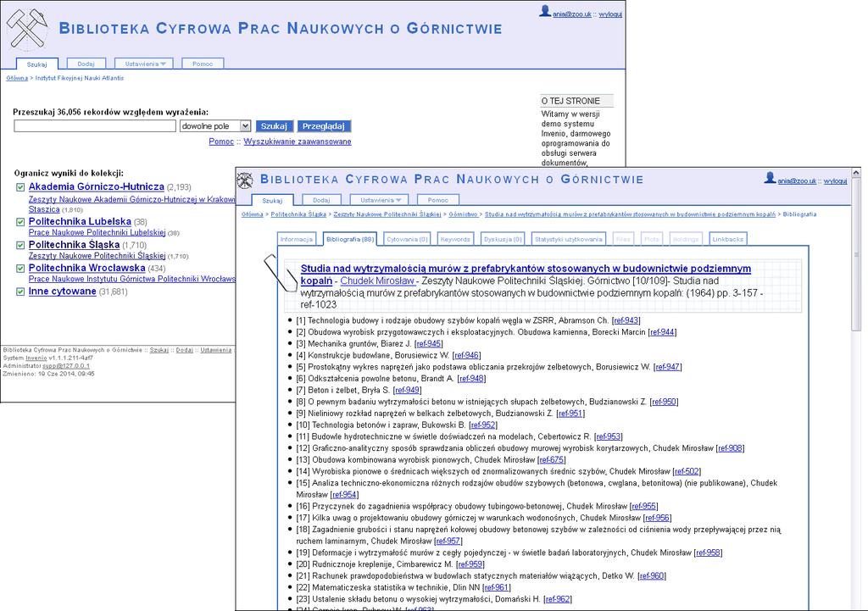Click the scroll up arrow in front window
The height and width of the screenshot is (611, 868).
tap(856, 173)
